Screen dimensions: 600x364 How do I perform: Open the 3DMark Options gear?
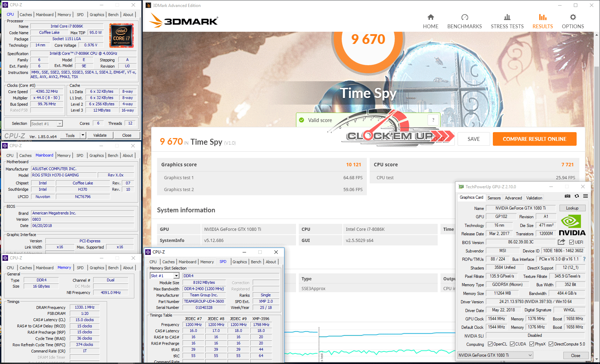click(x=572, y=22)
